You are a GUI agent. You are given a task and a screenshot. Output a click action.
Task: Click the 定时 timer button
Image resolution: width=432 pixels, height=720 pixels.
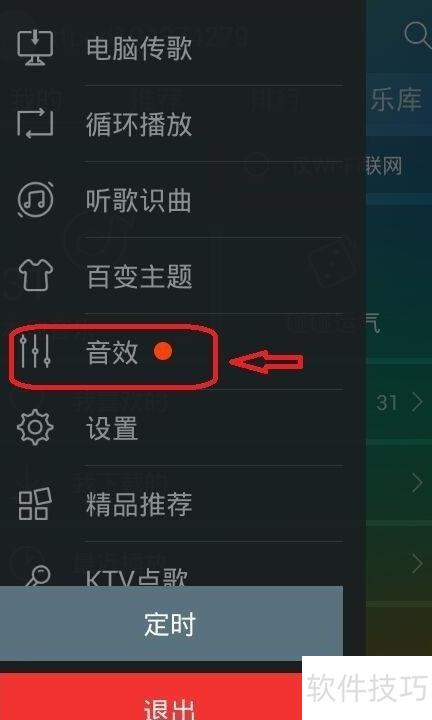click(171, 623)
